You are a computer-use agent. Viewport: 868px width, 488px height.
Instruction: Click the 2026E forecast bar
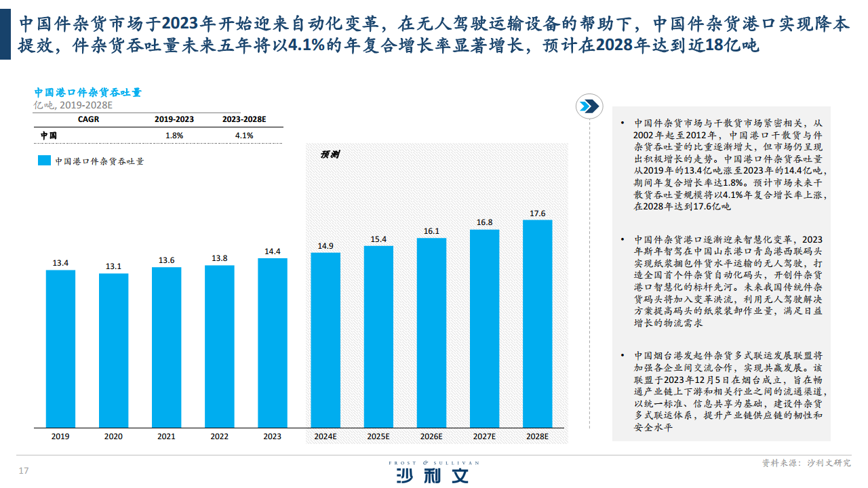pos(431,333)
